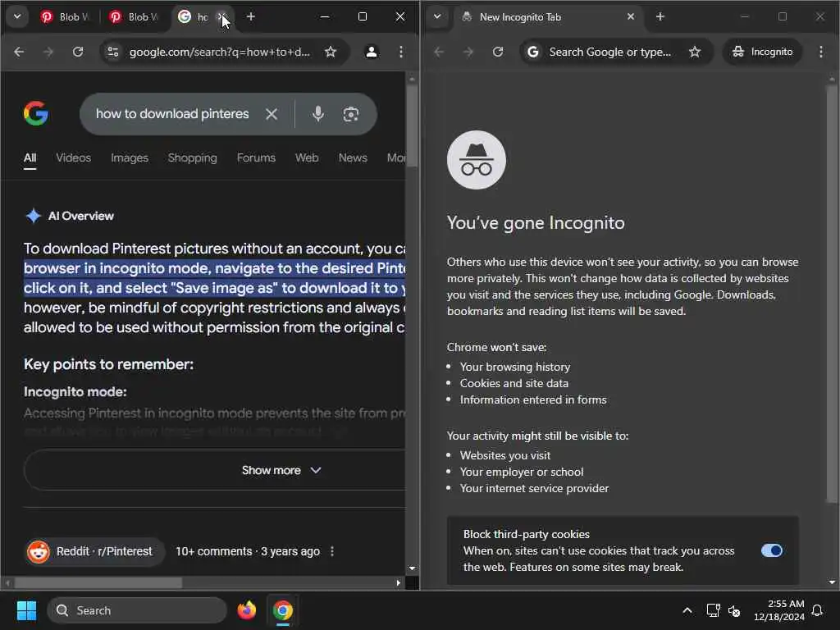
Task: Clear the Google search query with X
Action: (272, 114)
